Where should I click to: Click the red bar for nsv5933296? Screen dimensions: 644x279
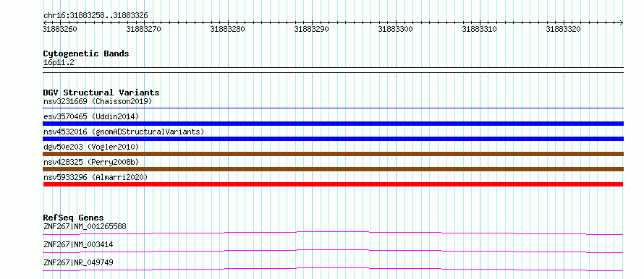pos(333,184)
